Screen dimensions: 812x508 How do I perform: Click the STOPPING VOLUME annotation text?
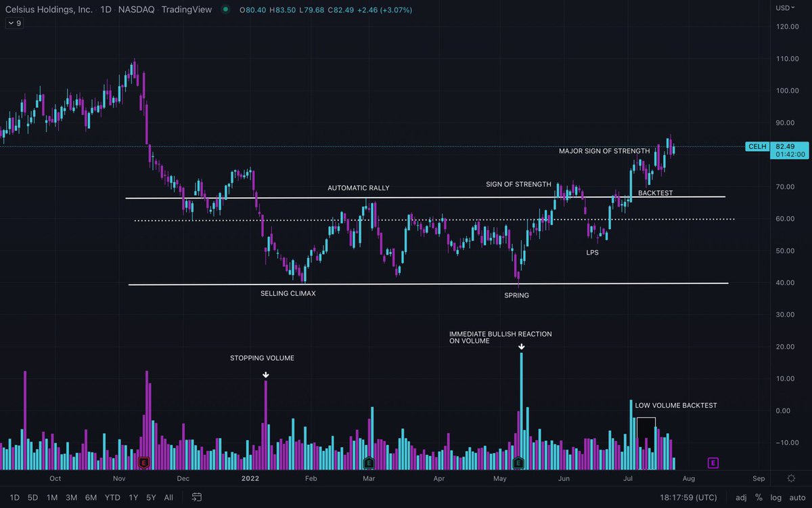coord(262,358)
